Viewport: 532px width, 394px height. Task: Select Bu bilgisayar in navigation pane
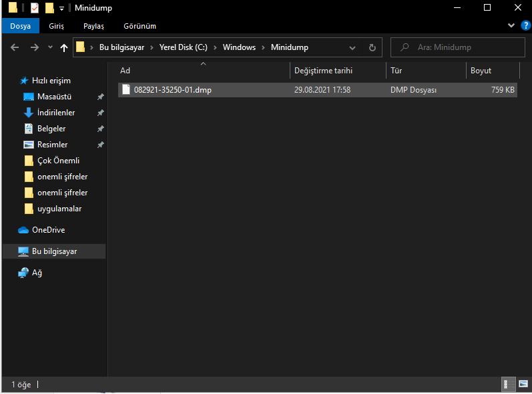point(54,251)
